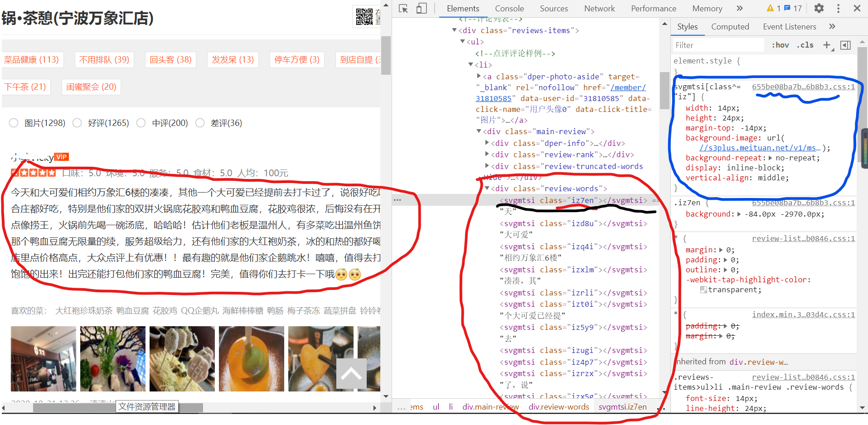Screen dimensions: 868x425
Task: Toggle the .cls class editor button
Action: pyautogui.click(x=805, y=45)
